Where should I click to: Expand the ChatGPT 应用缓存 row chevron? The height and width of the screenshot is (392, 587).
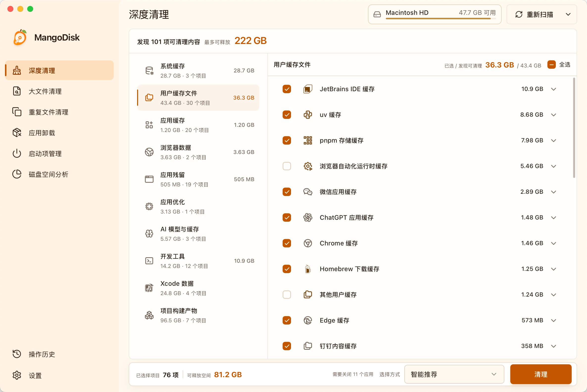tap(553, 218)
